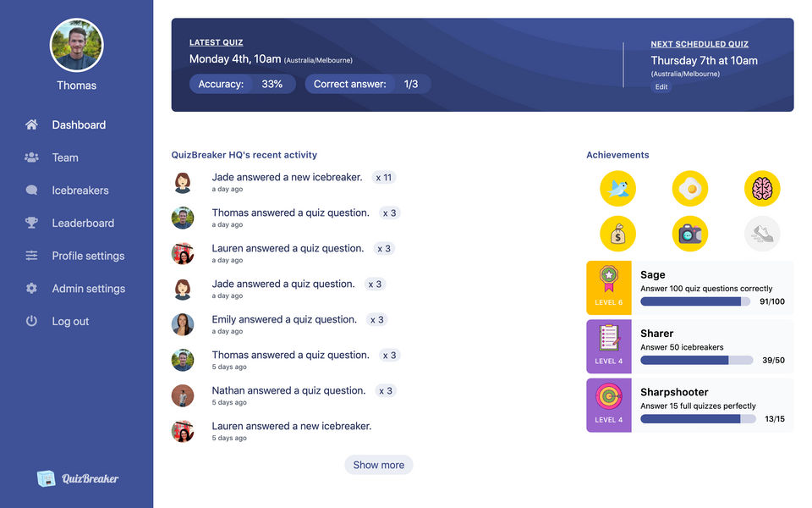Click the camera achievement badge

tap(690, 234)
